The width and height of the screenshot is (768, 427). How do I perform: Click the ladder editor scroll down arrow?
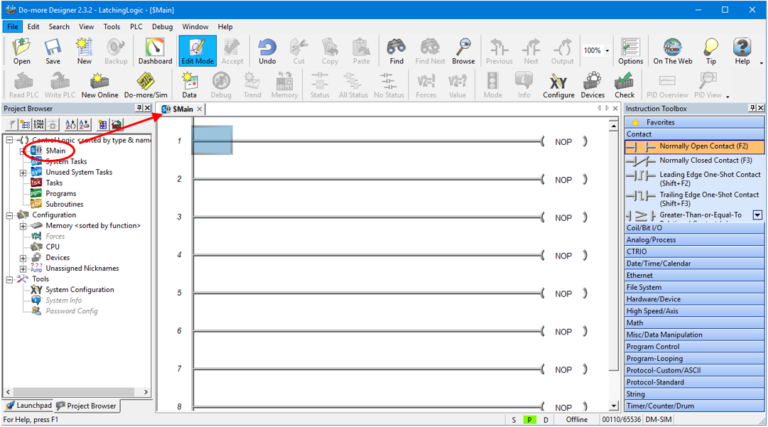coord(614,406)
